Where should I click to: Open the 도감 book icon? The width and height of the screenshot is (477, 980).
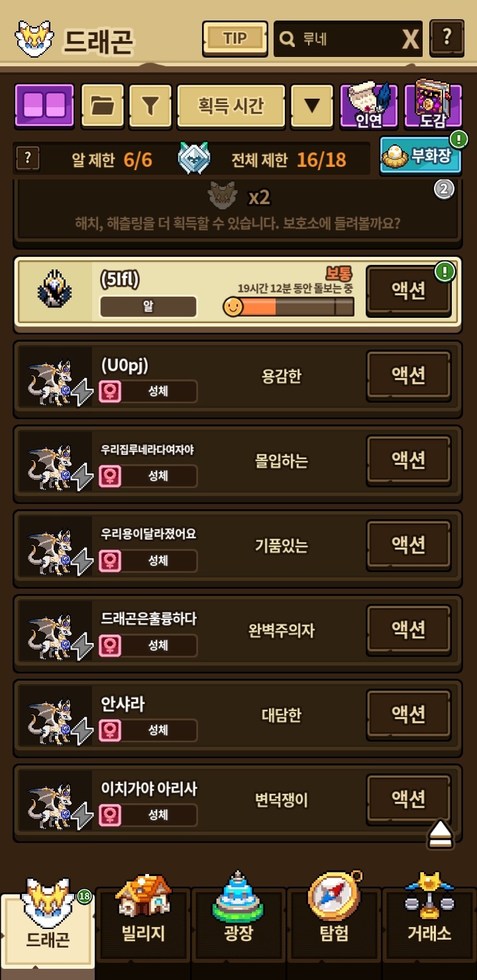click(432, 104)
